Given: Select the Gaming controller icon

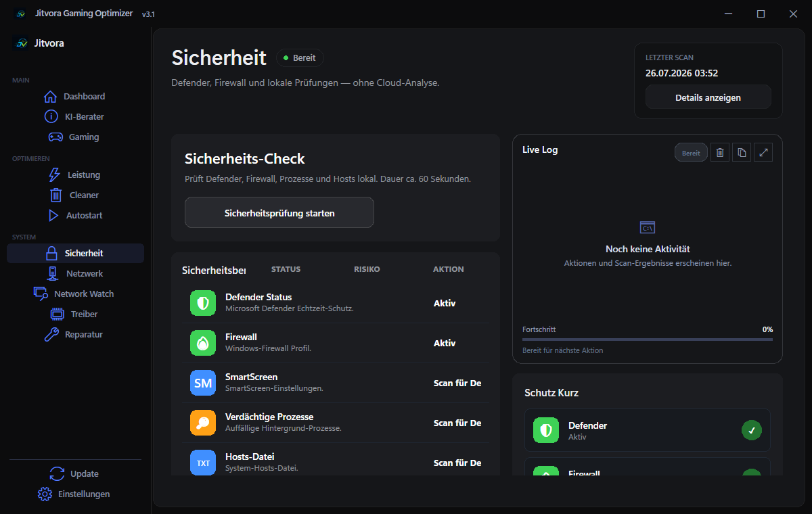Looking at the screenshot, I should click(x=55, y=137).
